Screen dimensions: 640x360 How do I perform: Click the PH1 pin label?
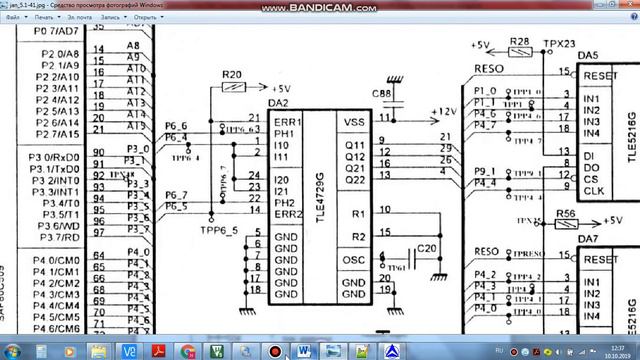[x=284, y=134]
